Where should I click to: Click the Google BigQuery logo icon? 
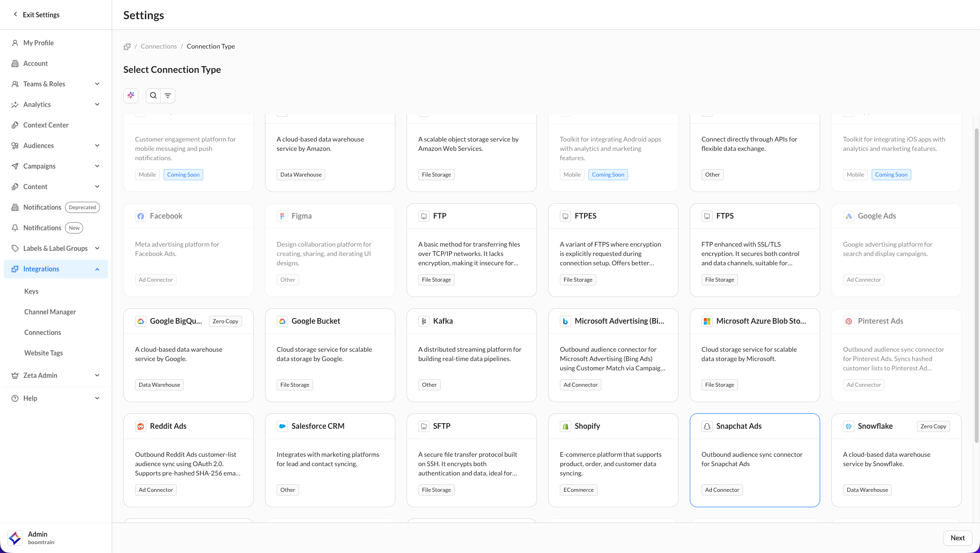click(141, 321)
